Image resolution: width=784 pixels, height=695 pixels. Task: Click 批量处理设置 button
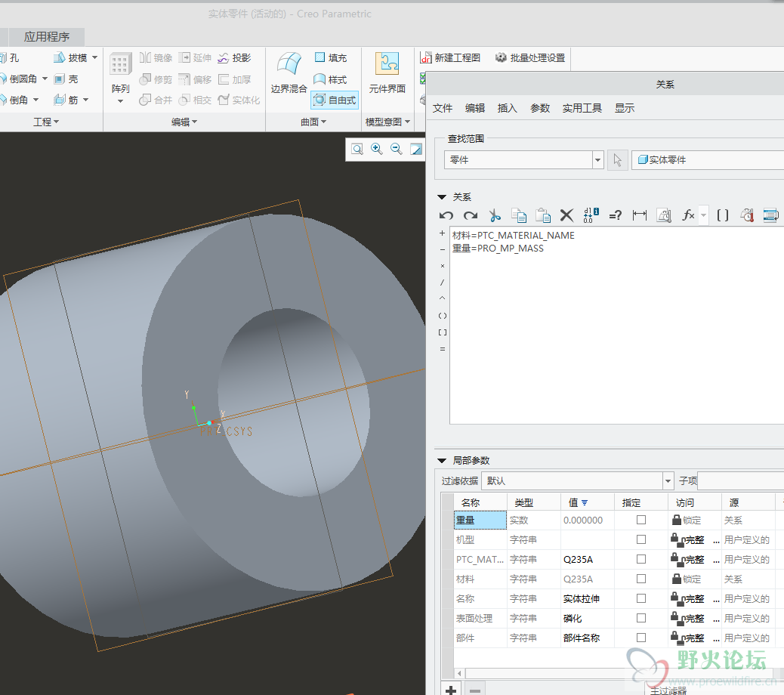click(530, 58)
